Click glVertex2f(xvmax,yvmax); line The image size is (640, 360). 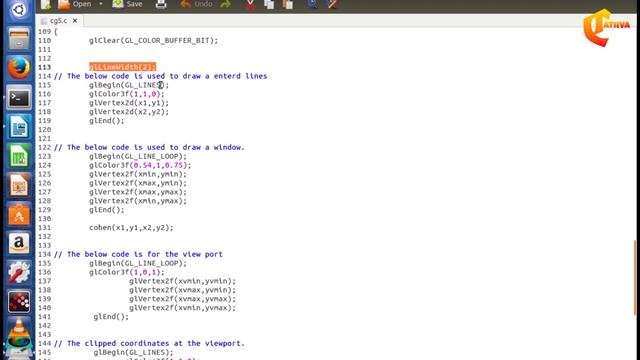182,299
